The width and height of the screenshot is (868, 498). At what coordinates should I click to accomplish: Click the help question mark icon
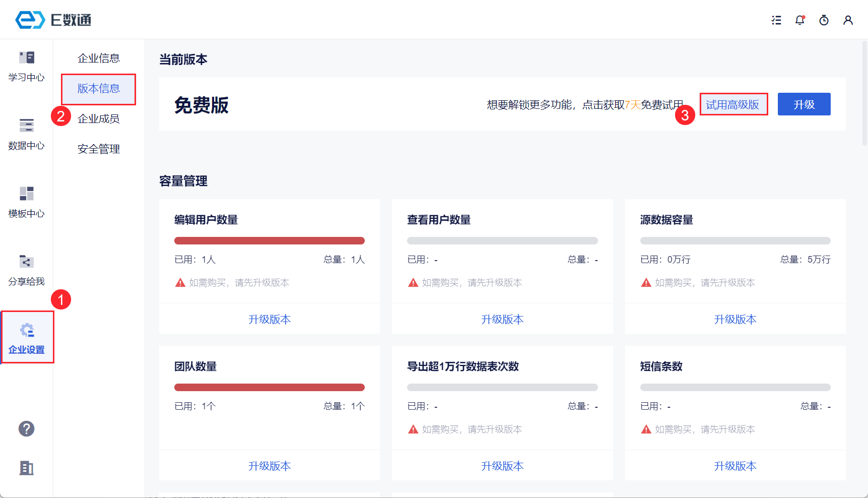pos(26,429)
